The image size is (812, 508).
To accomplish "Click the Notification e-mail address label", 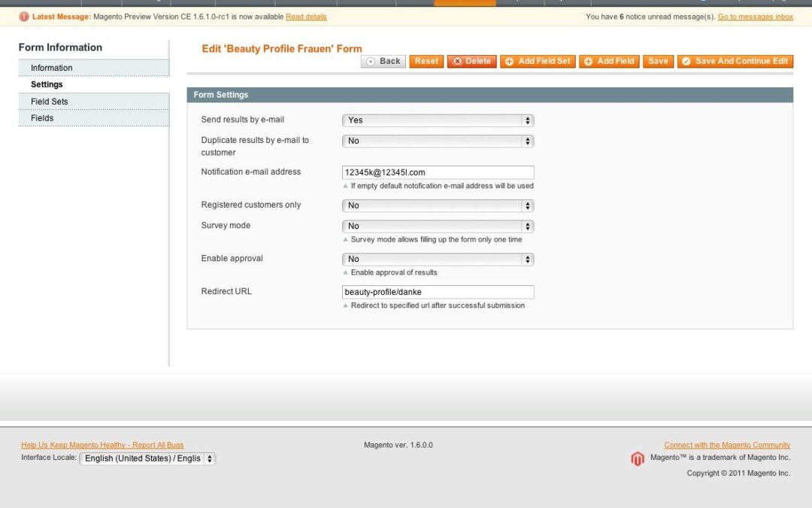I will (250, 172).
